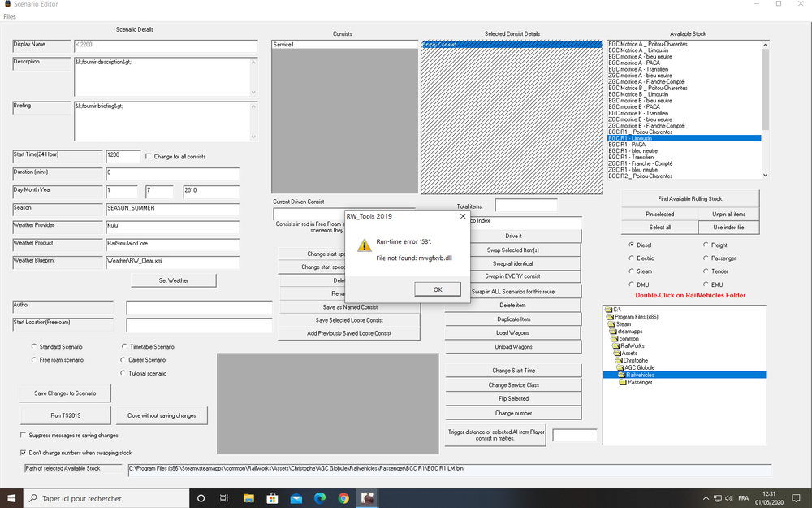Select BGC R1 - Limousin in Available Stock

coord(641,138)
